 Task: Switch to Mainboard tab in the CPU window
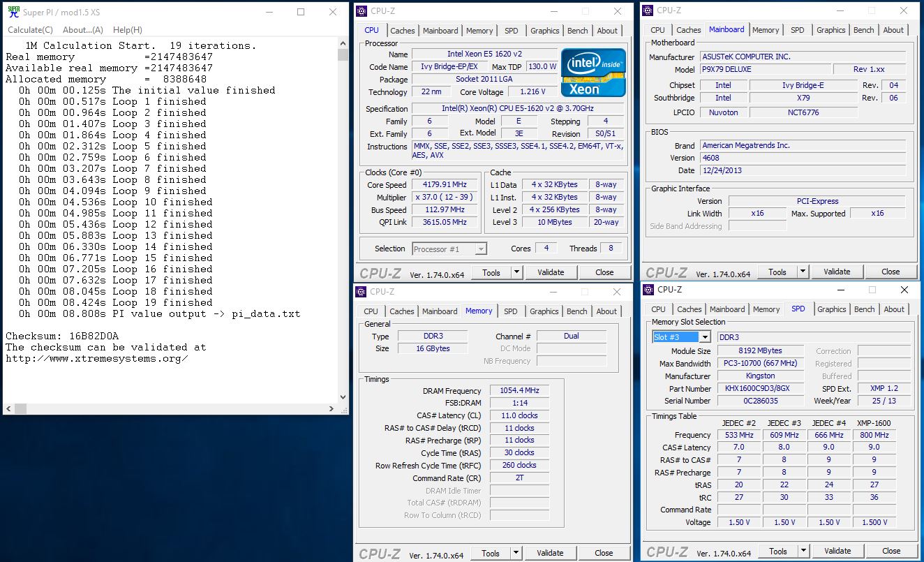coord(440,31)
